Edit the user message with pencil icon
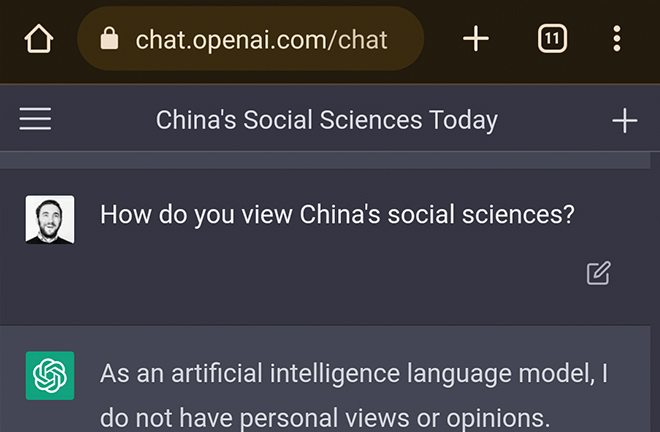660x432 pixels. 599,273
